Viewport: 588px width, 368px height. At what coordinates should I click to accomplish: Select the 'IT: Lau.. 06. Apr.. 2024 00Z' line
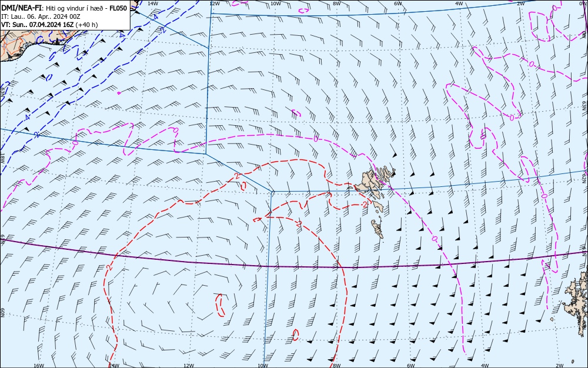coord(41,16)
